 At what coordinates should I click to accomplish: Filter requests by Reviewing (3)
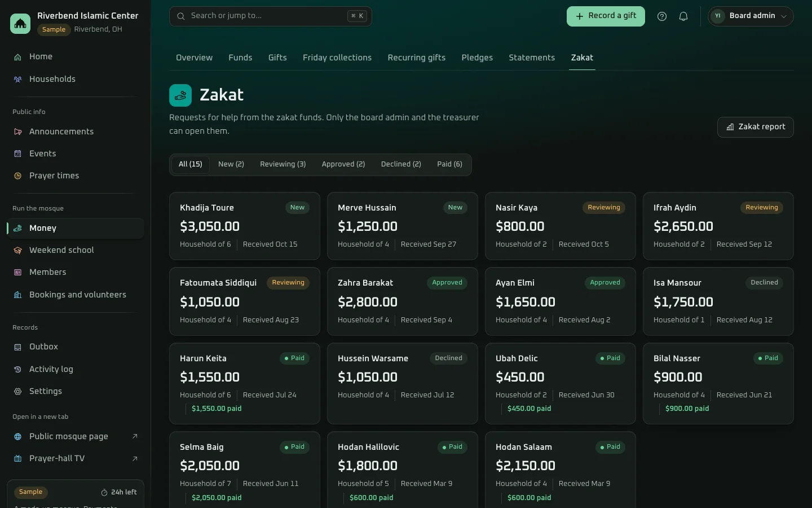click(283, 164)
